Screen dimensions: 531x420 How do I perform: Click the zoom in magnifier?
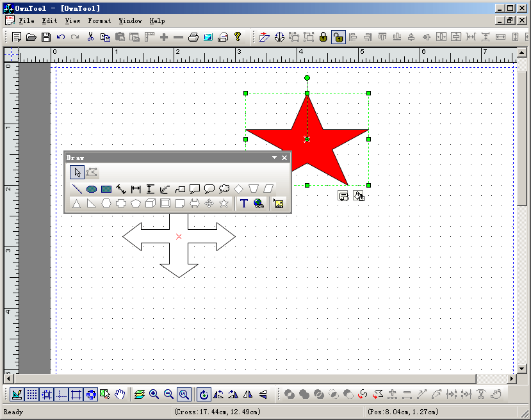tap(154, 394)
